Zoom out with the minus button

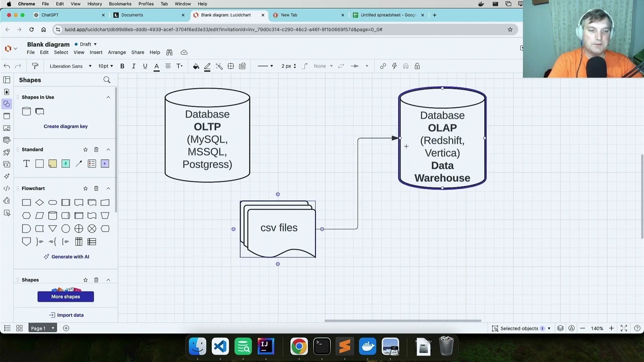(x=583, y=328)
